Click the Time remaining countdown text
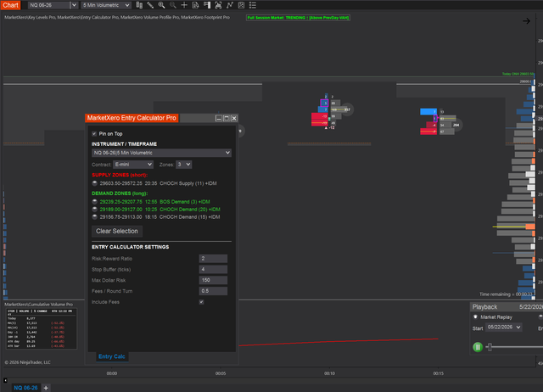Screen dimensions: 543x392 (506, 294)
